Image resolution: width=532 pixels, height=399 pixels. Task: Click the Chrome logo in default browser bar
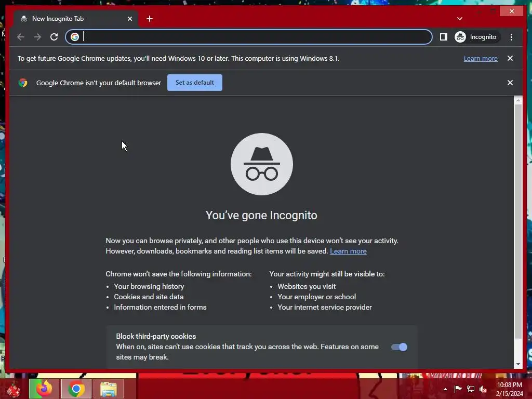coord(23,83)
